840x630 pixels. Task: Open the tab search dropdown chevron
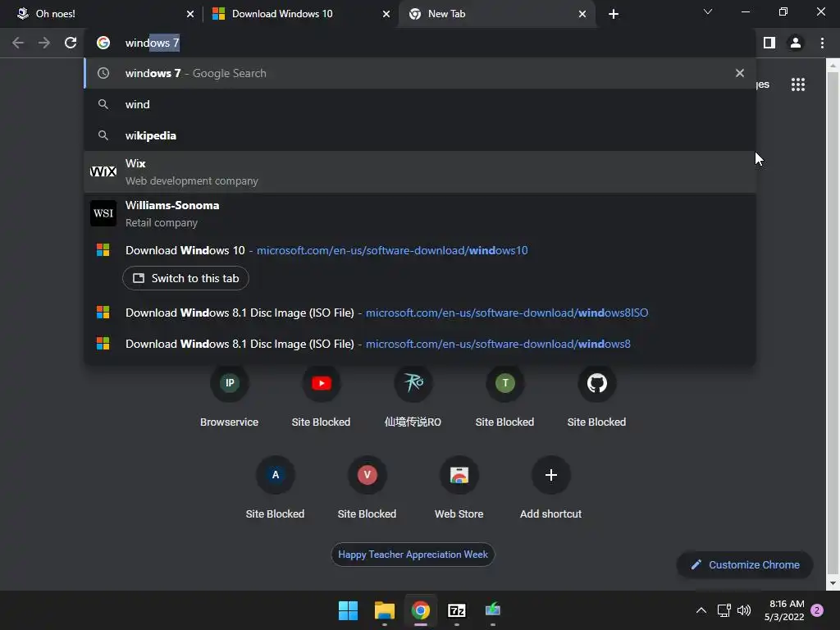[x=708, y=11]
